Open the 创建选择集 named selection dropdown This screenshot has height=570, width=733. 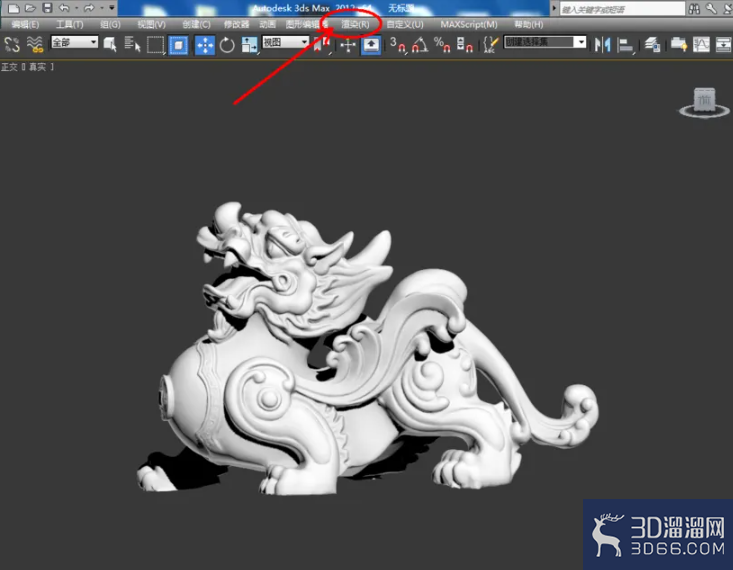[x=545, y=43]
